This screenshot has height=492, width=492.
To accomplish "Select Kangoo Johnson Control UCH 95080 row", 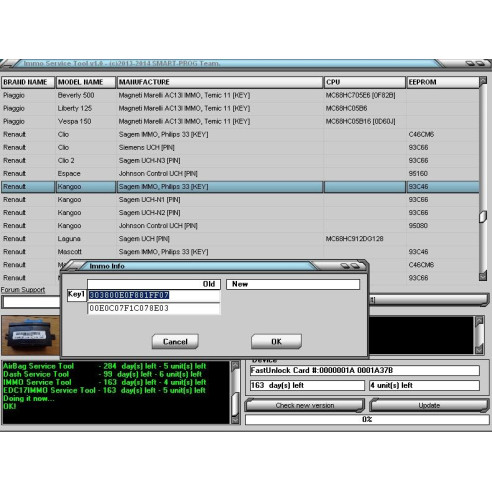I will 240,226.
